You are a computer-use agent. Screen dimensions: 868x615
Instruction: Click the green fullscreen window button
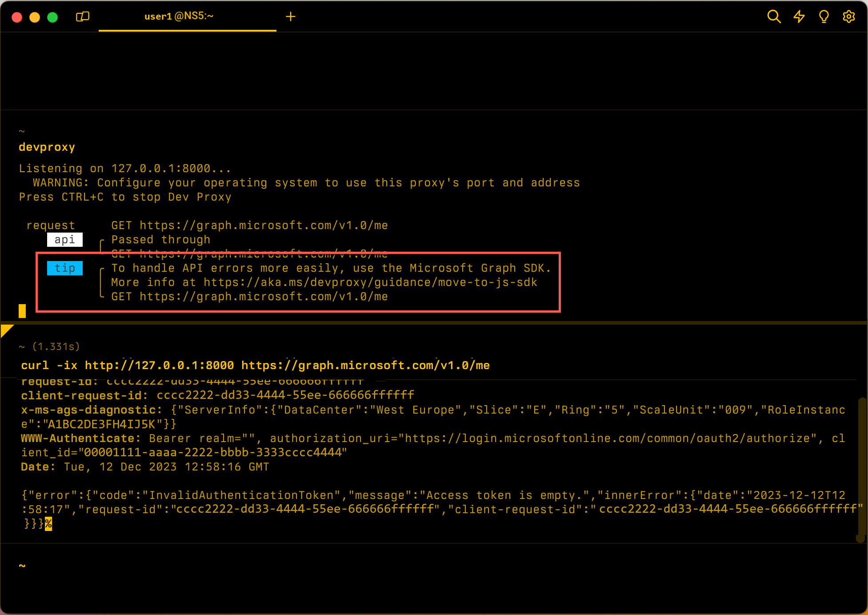coord(52,17)
